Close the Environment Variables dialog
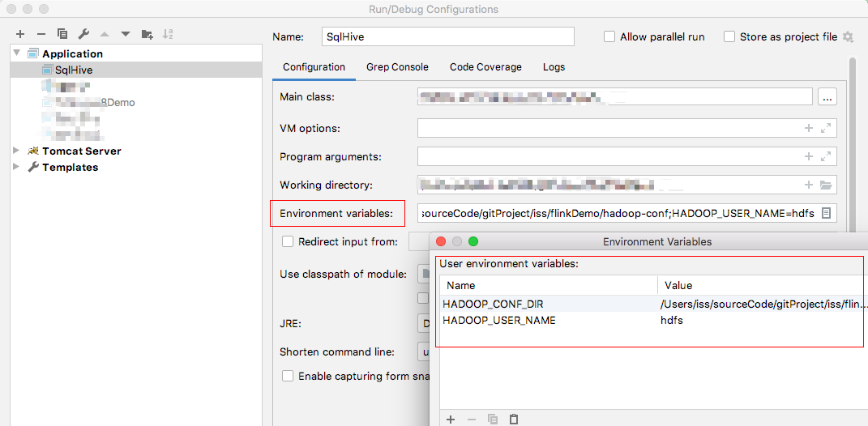 pos(441,241)
